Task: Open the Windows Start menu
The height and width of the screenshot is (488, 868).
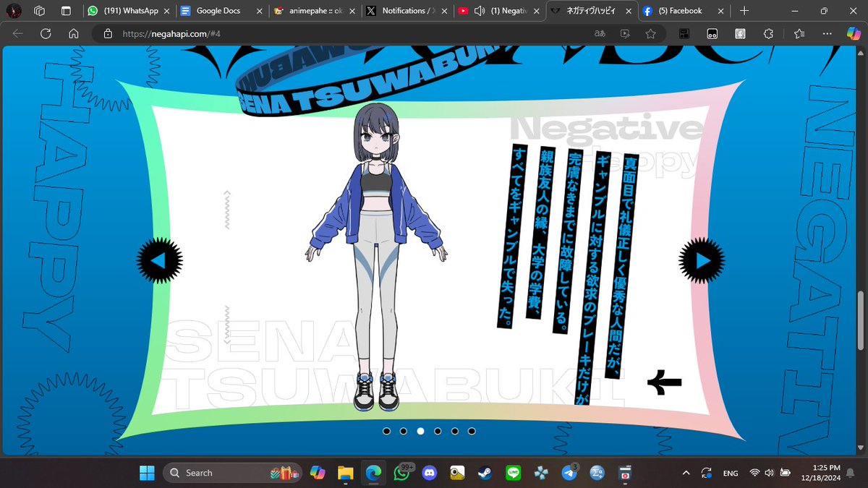Action: 147,473
